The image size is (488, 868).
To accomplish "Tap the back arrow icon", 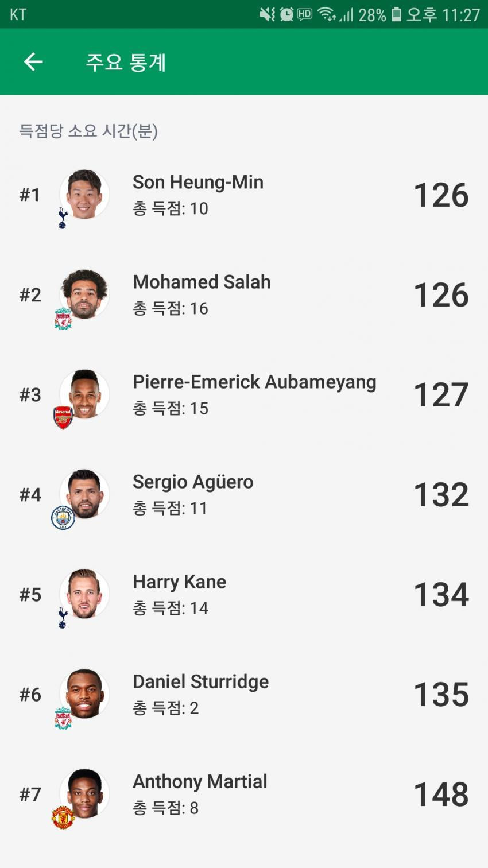I will tap(33, 62).
